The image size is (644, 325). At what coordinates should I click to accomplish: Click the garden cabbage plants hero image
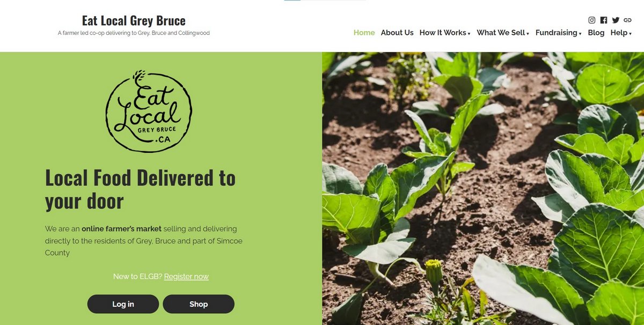483,188
